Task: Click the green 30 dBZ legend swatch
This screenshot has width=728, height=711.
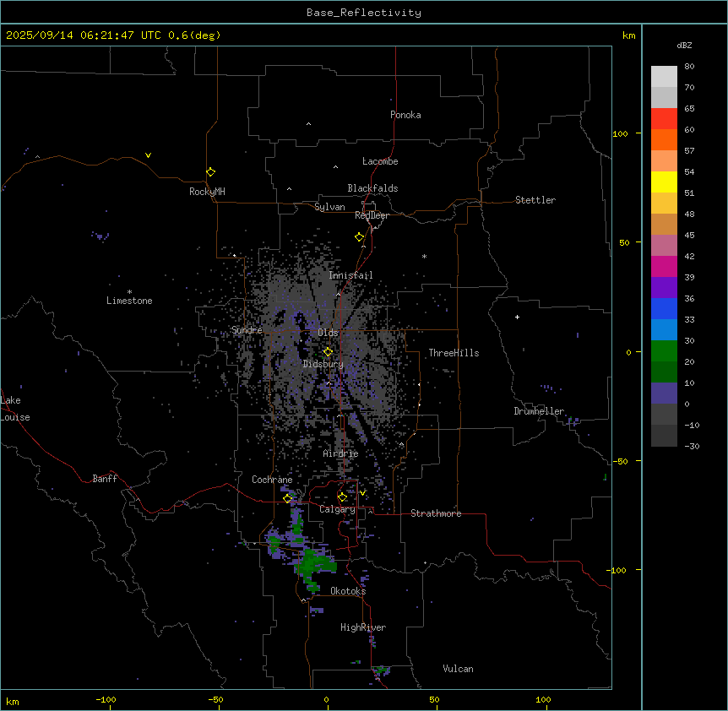Action: 664,351
